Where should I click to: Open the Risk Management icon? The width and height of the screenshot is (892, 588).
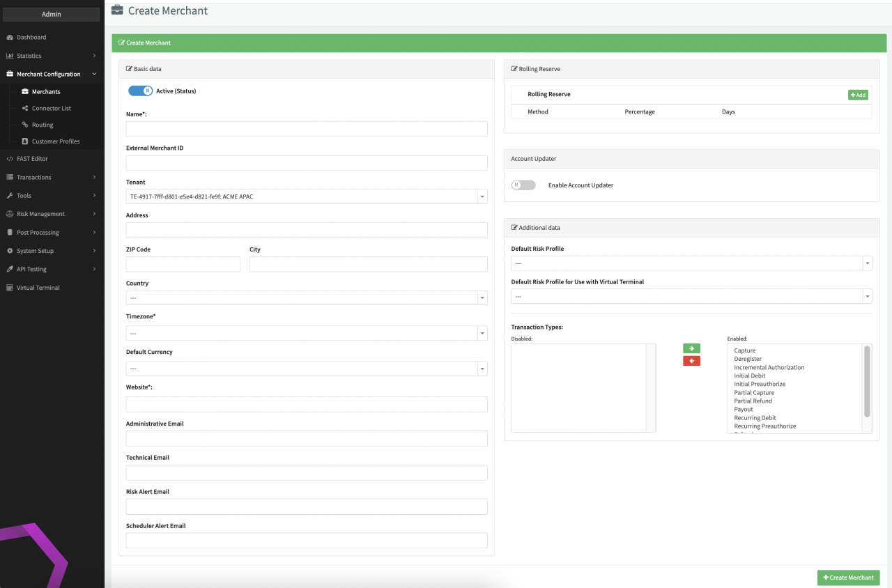coord(8,214)
